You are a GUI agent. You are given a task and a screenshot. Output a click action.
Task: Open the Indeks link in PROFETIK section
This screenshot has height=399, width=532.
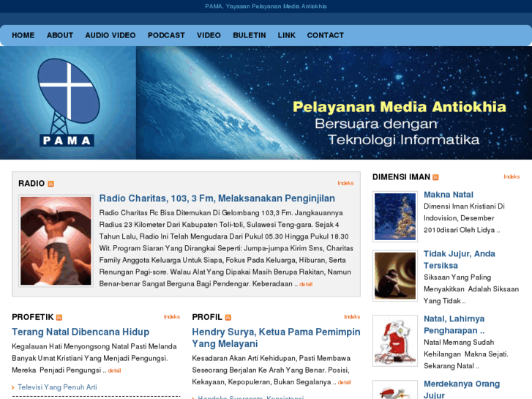click(x=172, y=317)
